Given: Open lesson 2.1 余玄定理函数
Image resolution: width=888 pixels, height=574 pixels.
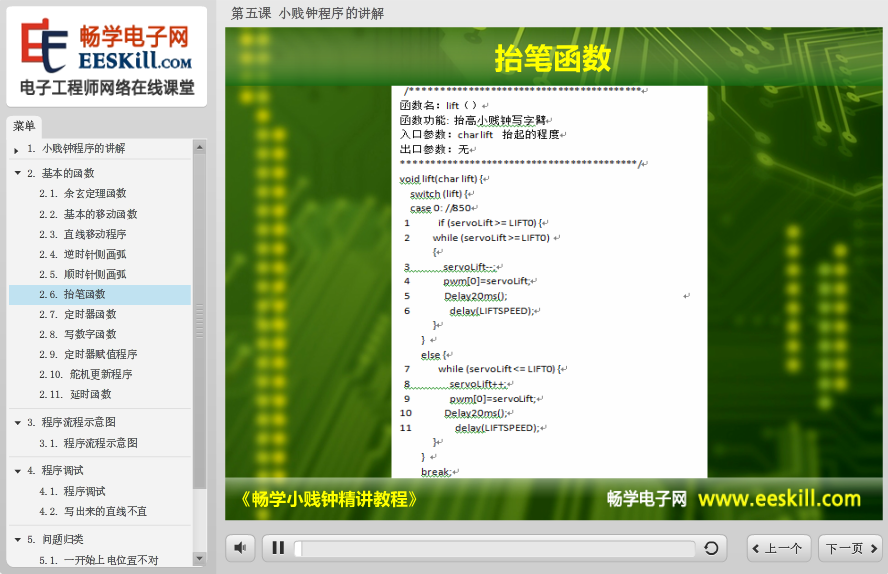Looking at the screenshot, I should coord(83,194).
